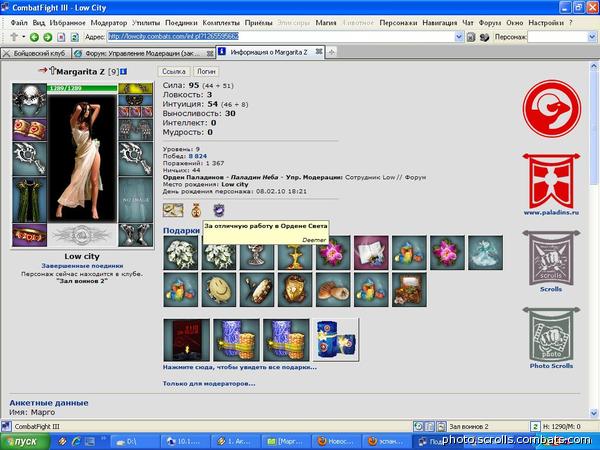The width and height of the screenshot is (600, 450).
Task: Click the orange medal award icon
Action: 196,210
